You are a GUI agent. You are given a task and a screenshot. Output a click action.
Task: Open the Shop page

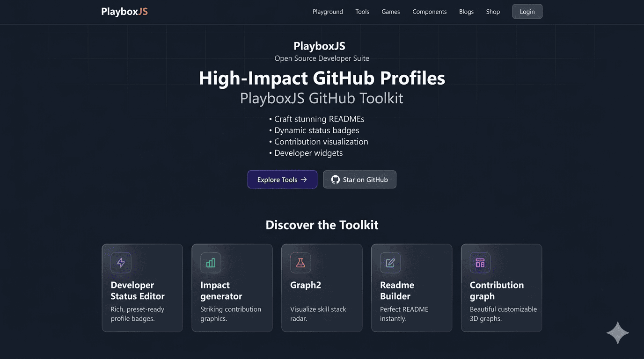pos(492,11)
